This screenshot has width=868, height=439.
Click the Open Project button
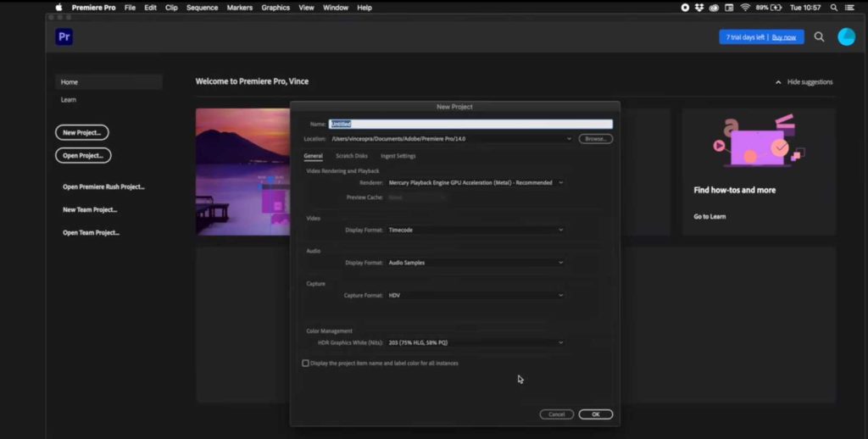pyautogui.click(x=83, y=156)
